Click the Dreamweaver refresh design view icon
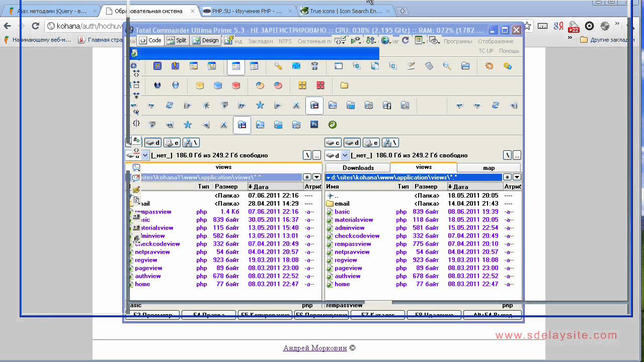644x362 pixels. click(405, 40)
